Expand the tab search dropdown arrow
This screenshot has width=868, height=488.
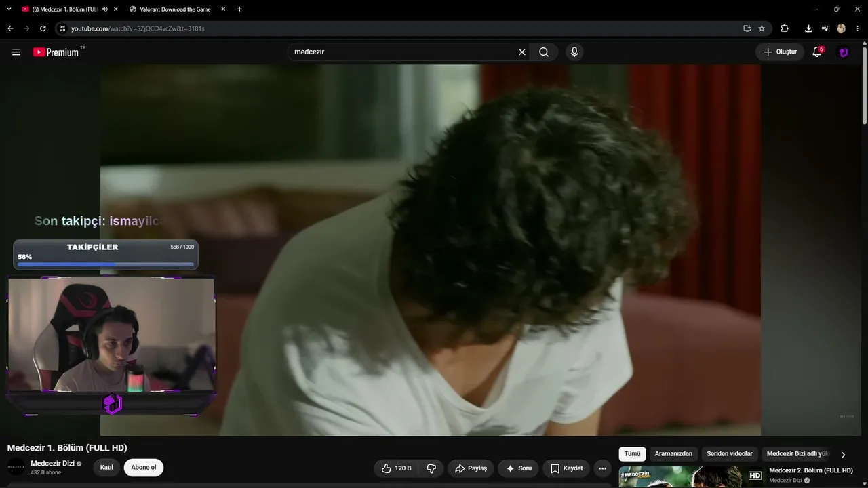pos(9,9)
